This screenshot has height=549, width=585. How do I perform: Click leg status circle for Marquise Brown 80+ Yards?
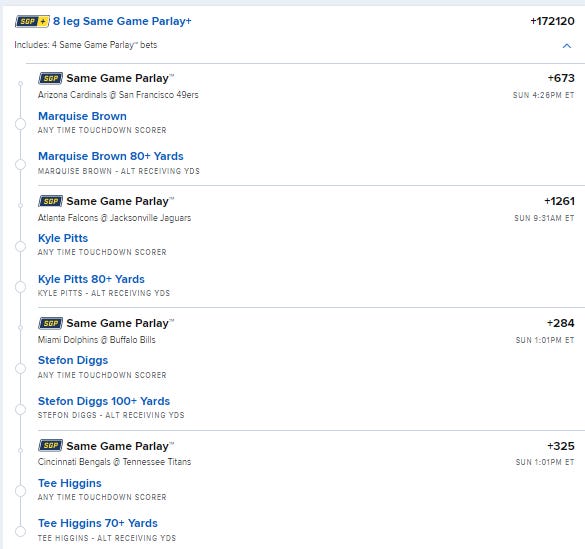click(x=21, y=164)
